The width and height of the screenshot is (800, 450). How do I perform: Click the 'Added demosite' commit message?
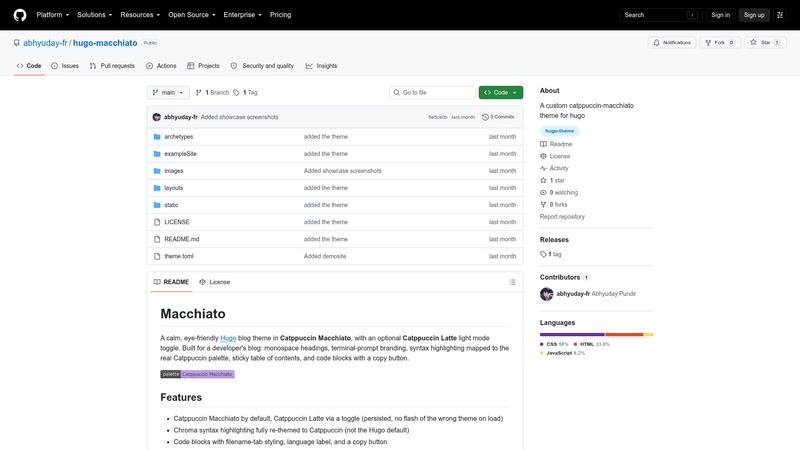pos(325,256)
